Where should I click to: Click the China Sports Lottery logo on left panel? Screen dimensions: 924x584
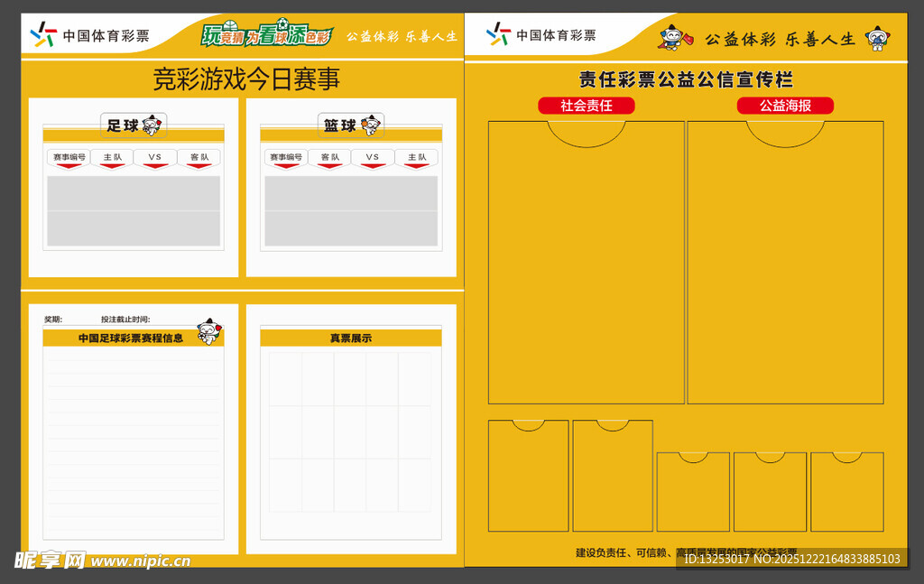click(43, 34)
